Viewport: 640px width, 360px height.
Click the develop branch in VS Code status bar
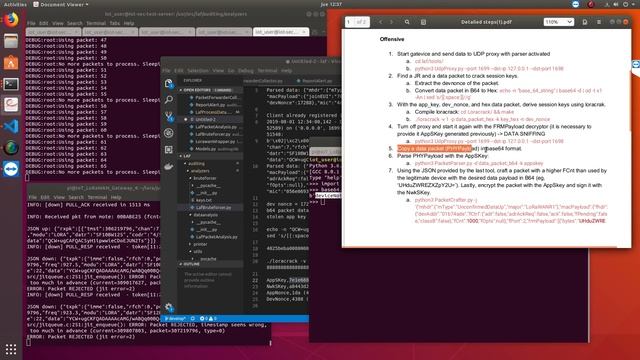coord(175,318)
